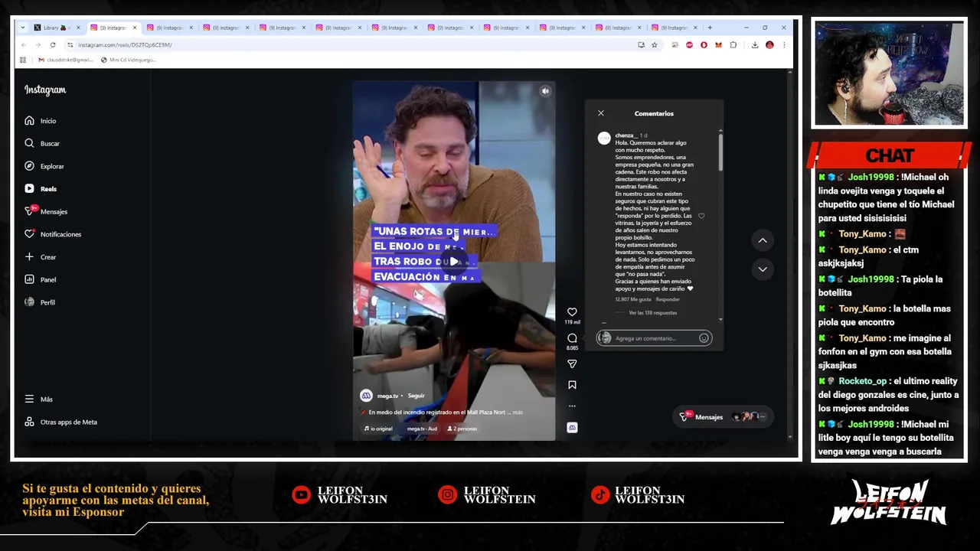
Task: Share the reel with paper plane icon
Action: tap(572, 364)
